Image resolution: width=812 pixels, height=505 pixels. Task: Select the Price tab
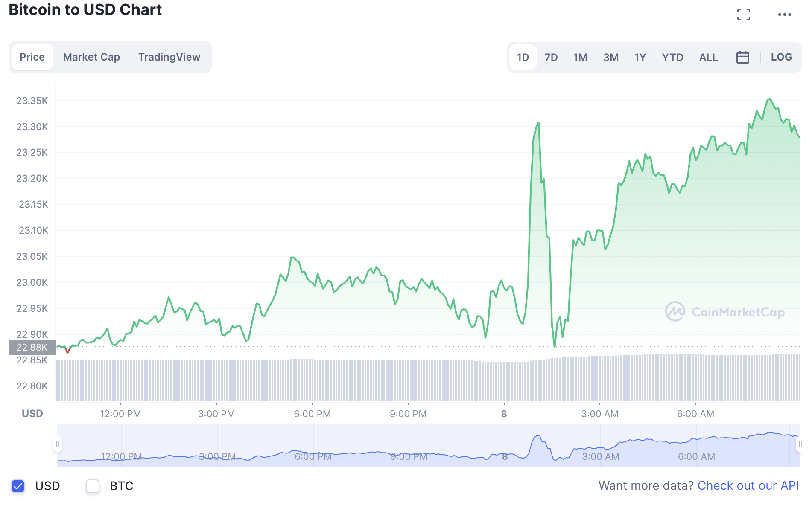(x=32, y=57)
